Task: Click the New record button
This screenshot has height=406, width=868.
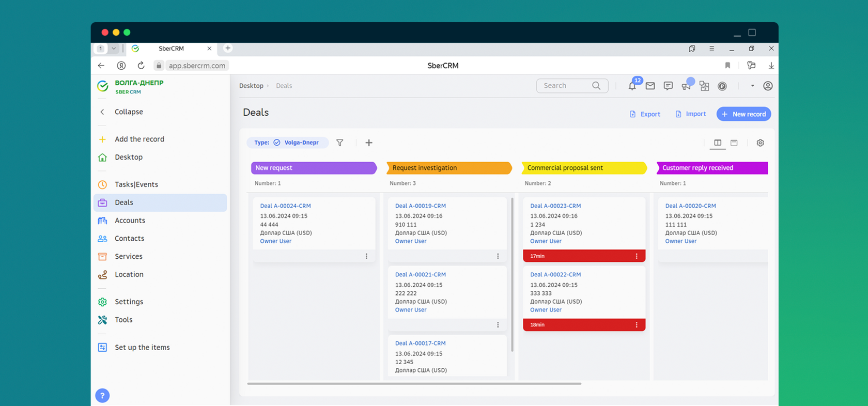Action: (743, 114)
